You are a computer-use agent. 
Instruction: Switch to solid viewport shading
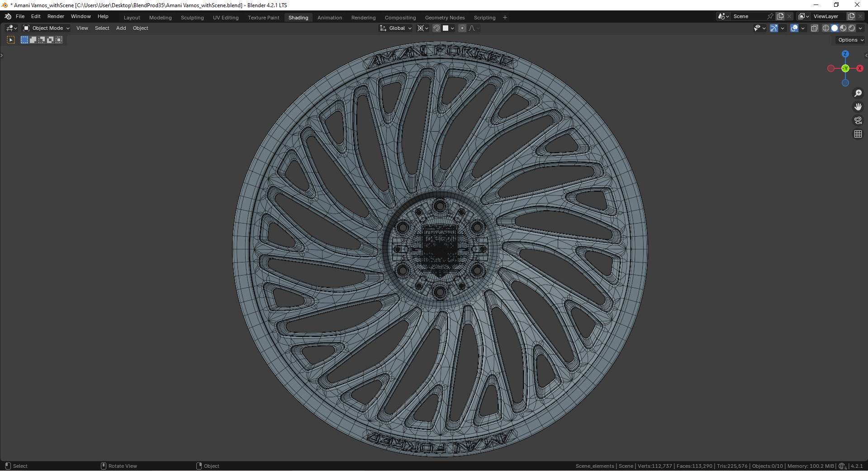(835, 28)
